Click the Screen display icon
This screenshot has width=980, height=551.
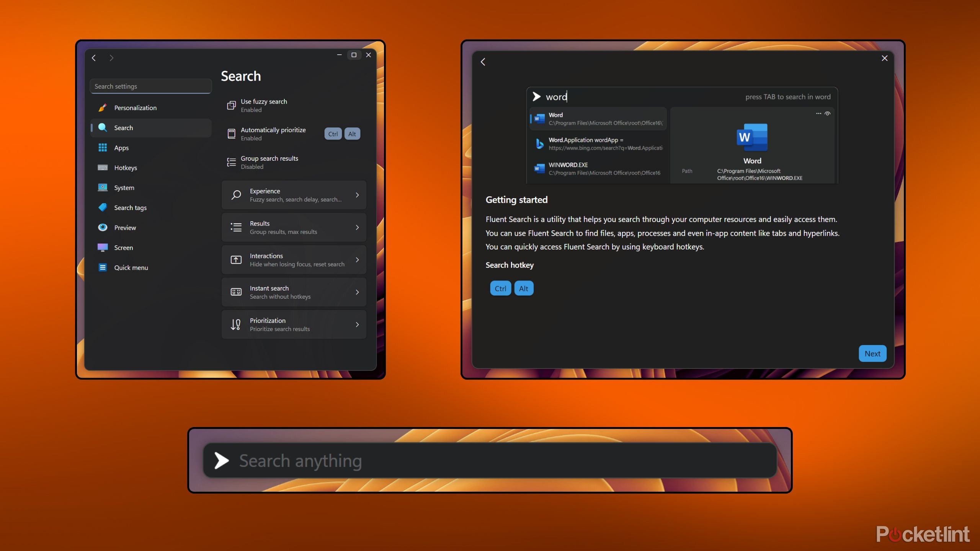(x=102, y=247)
